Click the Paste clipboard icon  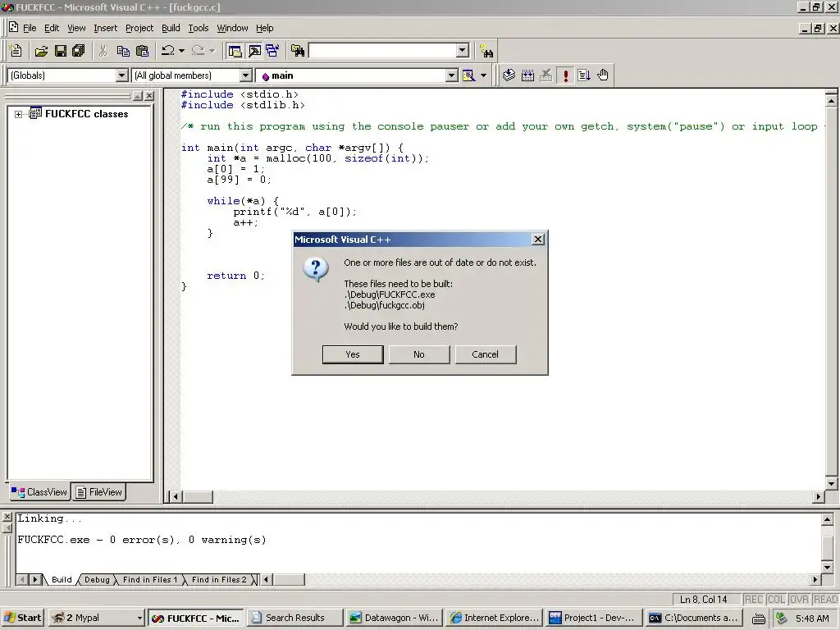coord(142,51)
